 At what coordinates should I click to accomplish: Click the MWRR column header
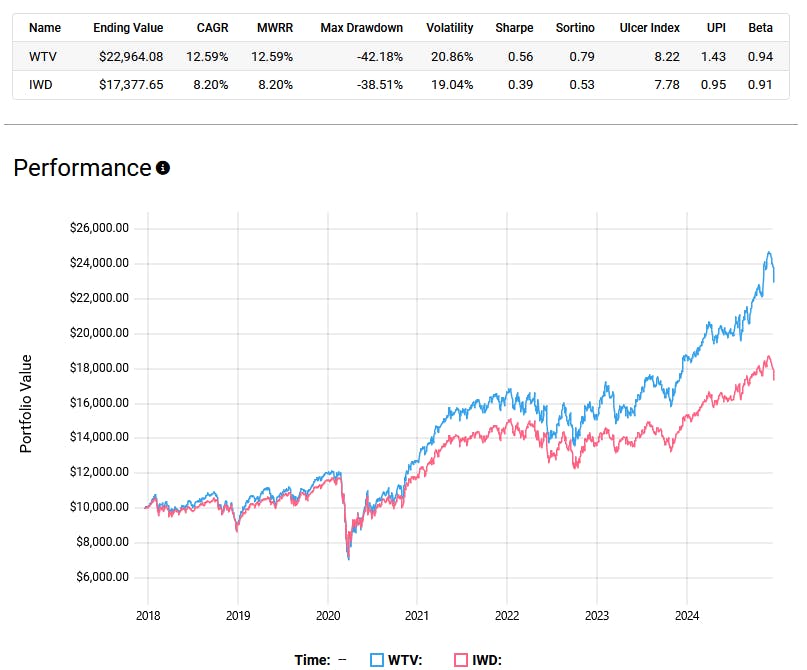274,28
